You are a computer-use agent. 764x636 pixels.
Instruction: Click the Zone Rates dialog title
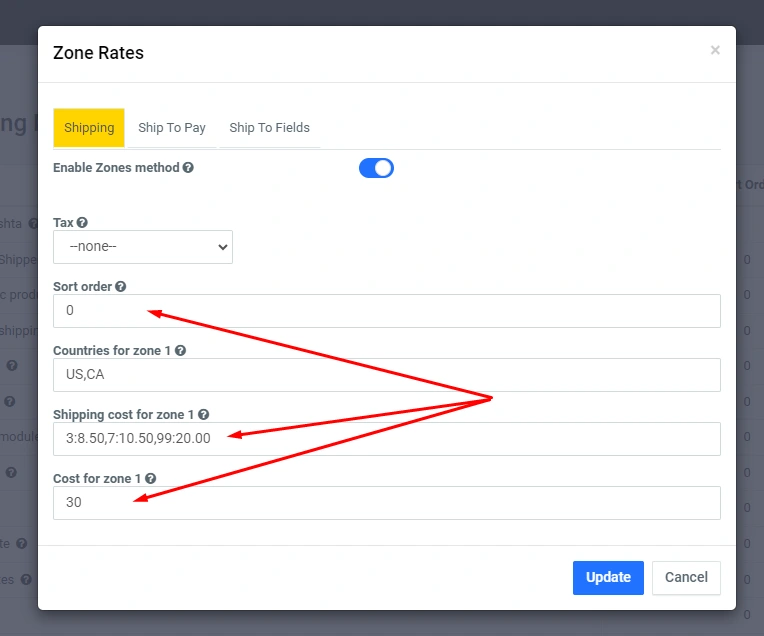[x=98, y=53]
